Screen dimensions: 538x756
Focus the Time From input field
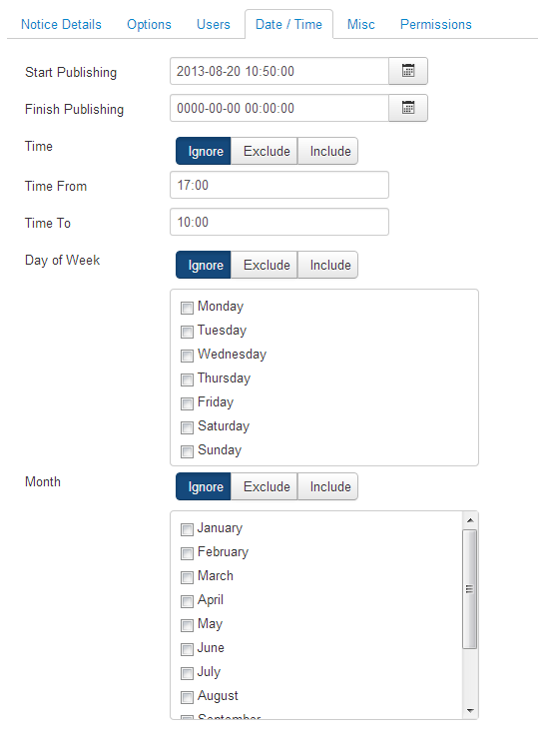coord(279,185)
